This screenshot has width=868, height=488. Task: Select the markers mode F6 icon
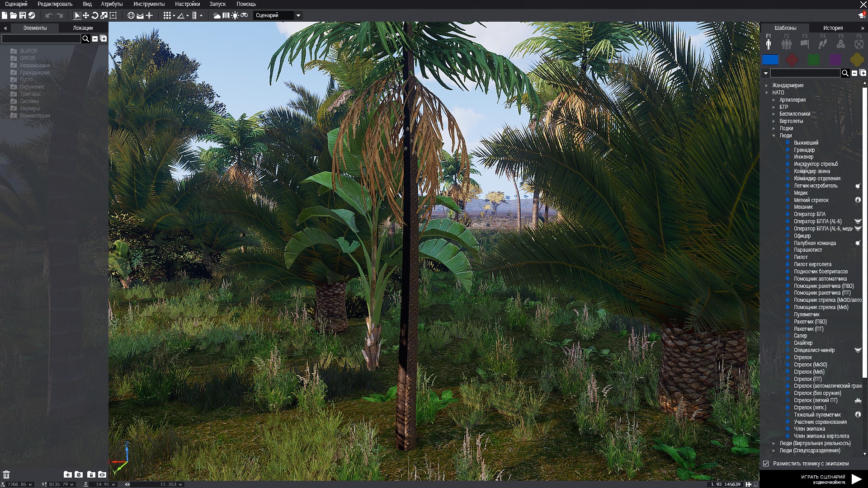pos(859,43)
